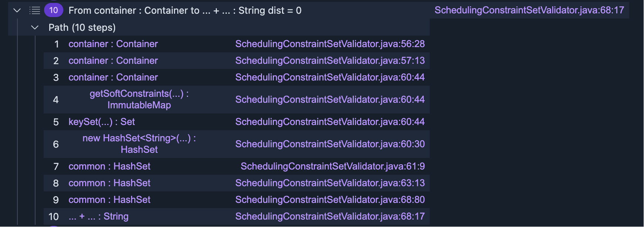Jump to SchedulingConstraintSetValidator.java:61:9
Viewport: 644px width, 227px height.
tap(332, 166)
